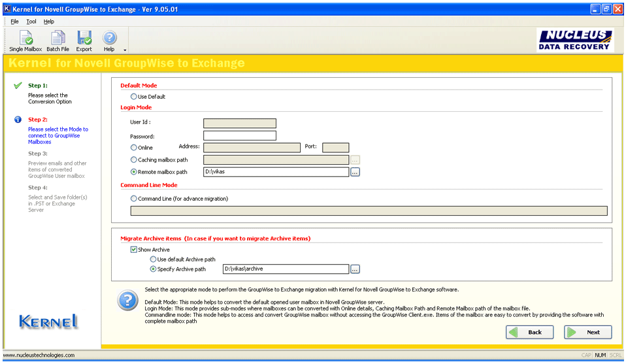Click the Login Mode section heading

pos(136,107)
